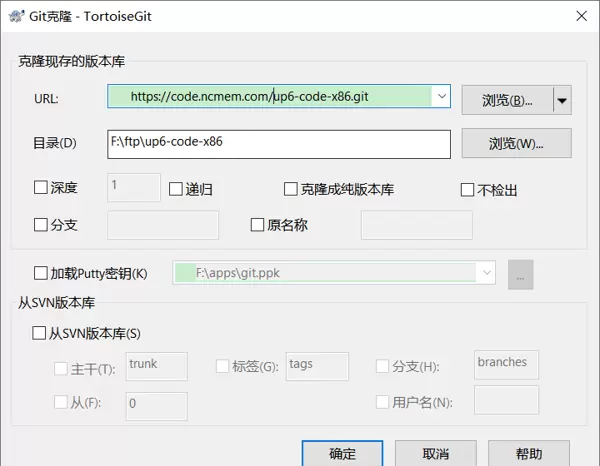The image size is (600, 466).
Task: Enable the 不检出 no checkout checkbox
Action: click(x=467, y=189)
